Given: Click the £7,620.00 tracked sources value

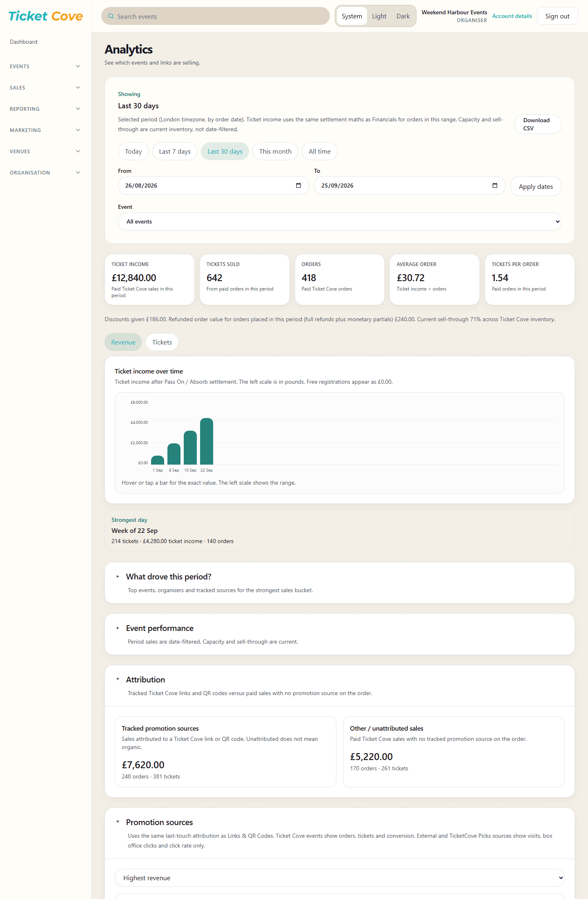Looking at the screenshot, I should [x=143, y=765].
